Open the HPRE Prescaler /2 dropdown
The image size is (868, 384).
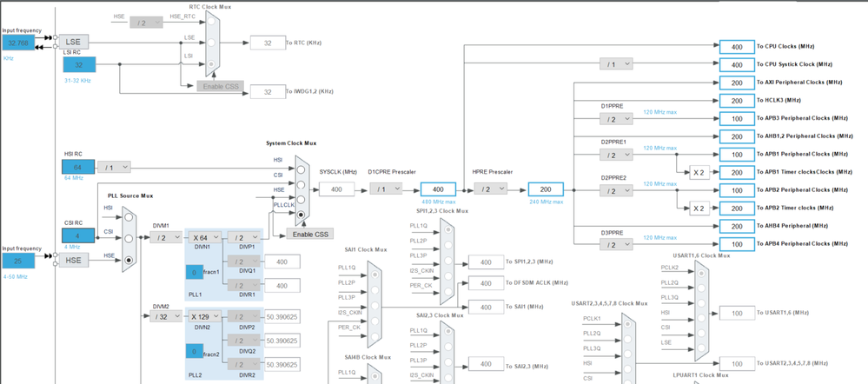point(490,189)
